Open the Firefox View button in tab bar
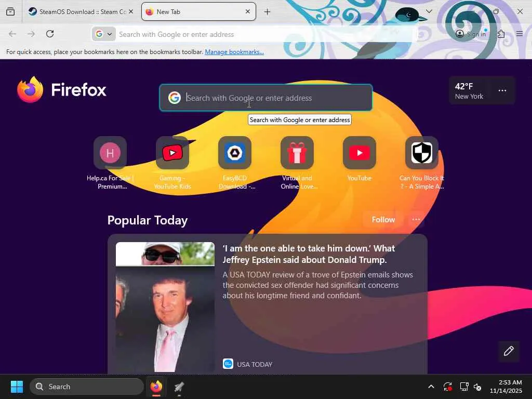This screenshot has height=399, width=532. 10,12
